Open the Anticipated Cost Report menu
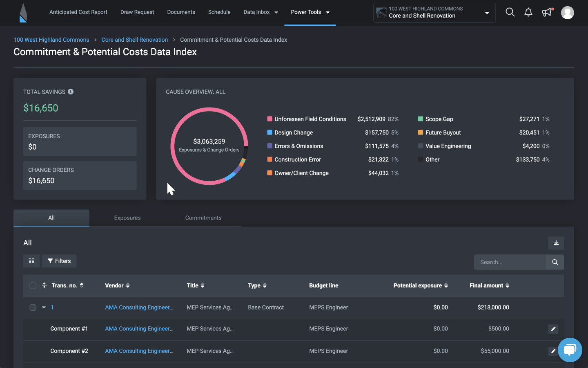The height and width of the screenshot is (368, 588). pos(78,12)
